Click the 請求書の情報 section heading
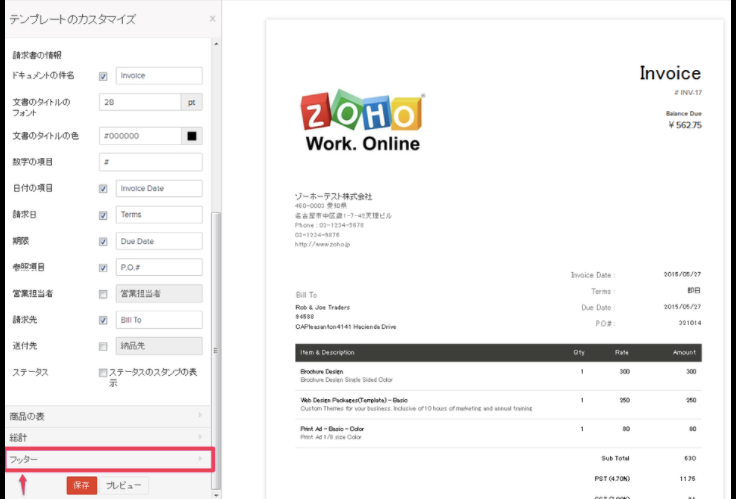Image resolution: width=736 pixels, height=499 pixels. coord(37,55)
